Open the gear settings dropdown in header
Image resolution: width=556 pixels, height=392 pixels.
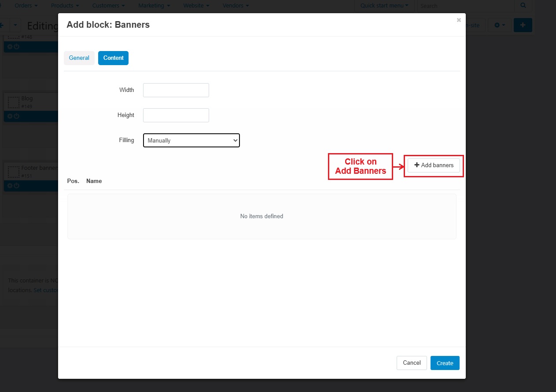(x=500, y=26)
